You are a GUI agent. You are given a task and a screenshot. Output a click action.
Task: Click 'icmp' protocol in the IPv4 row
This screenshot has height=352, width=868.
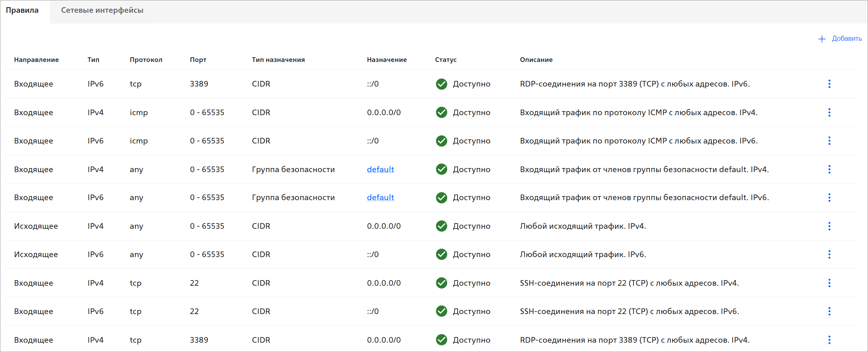click(139, 112)
